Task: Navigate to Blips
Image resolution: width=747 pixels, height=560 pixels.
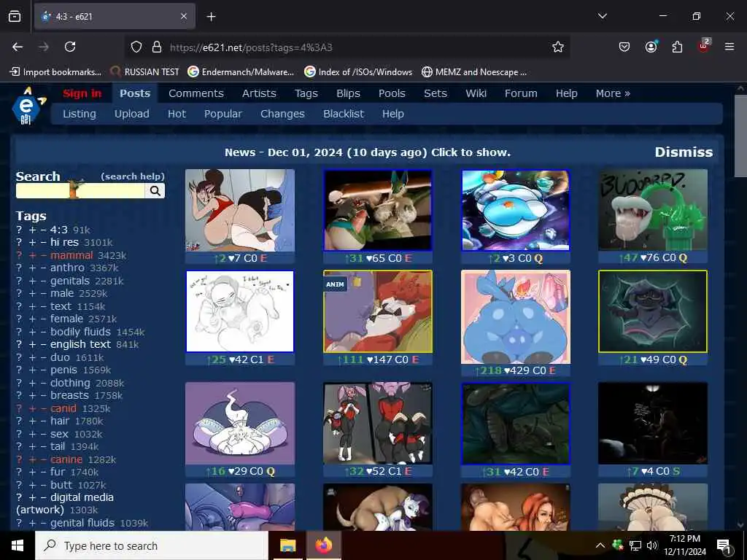Action: 348,93
